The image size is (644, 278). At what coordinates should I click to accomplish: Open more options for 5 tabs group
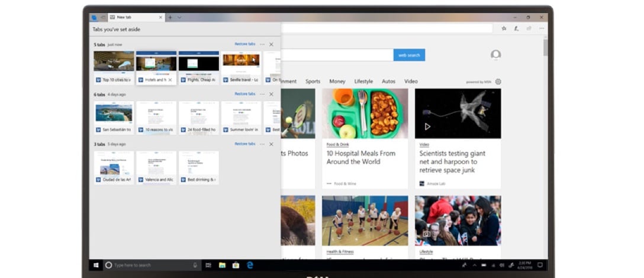tap(262, 44)
